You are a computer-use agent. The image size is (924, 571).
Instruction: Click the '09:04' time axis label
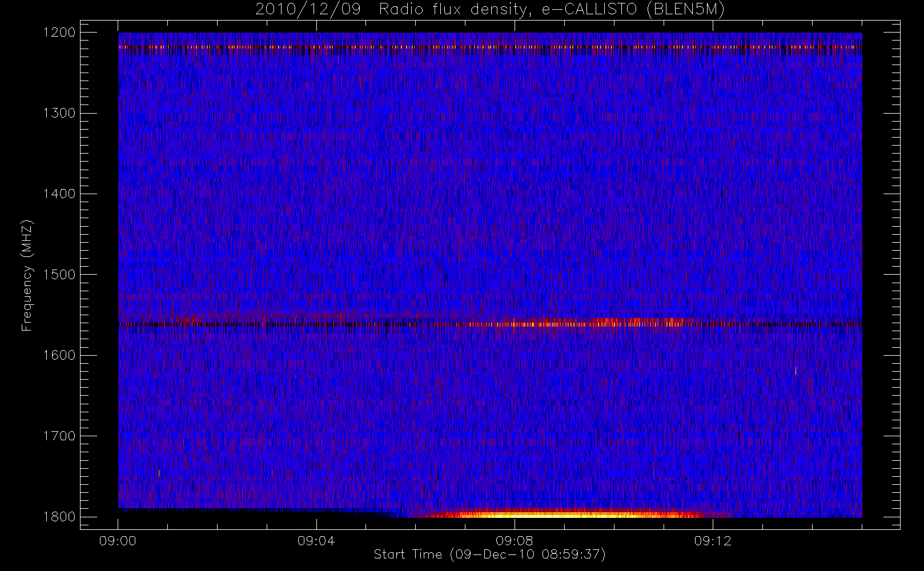tap(316, 541)
